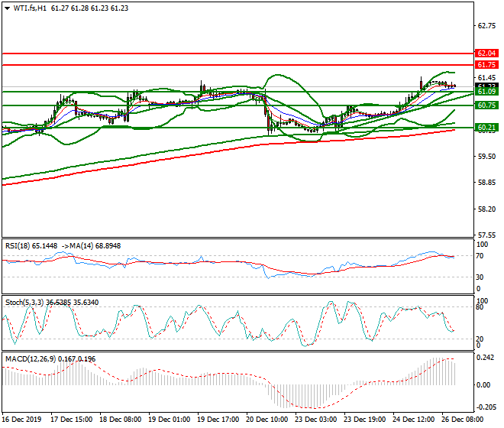The image size is (504, 428).
Task: Select the 23 Dec 19:00 time axis marker
Action: pos(364,420)
